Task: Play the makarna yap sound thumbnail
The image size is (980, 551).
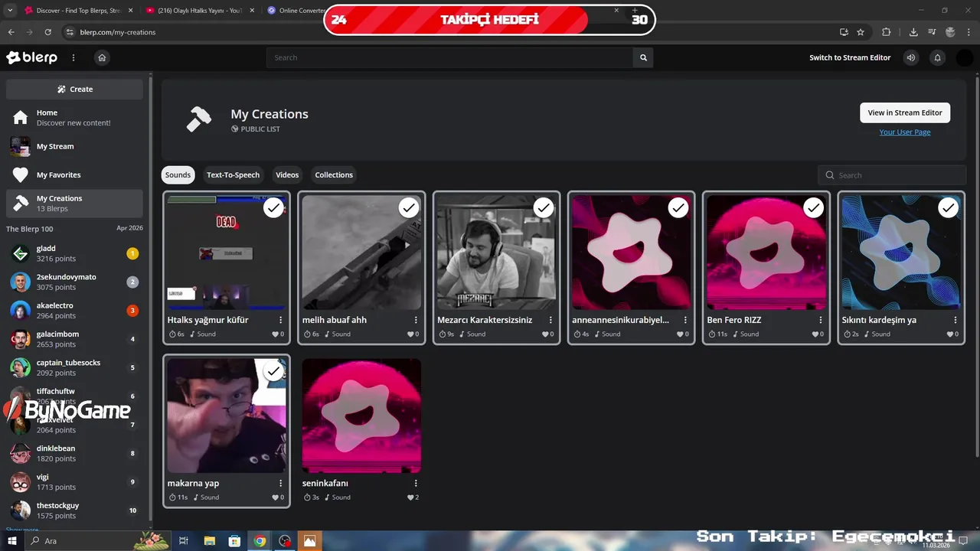Action: tap(227, 416)
